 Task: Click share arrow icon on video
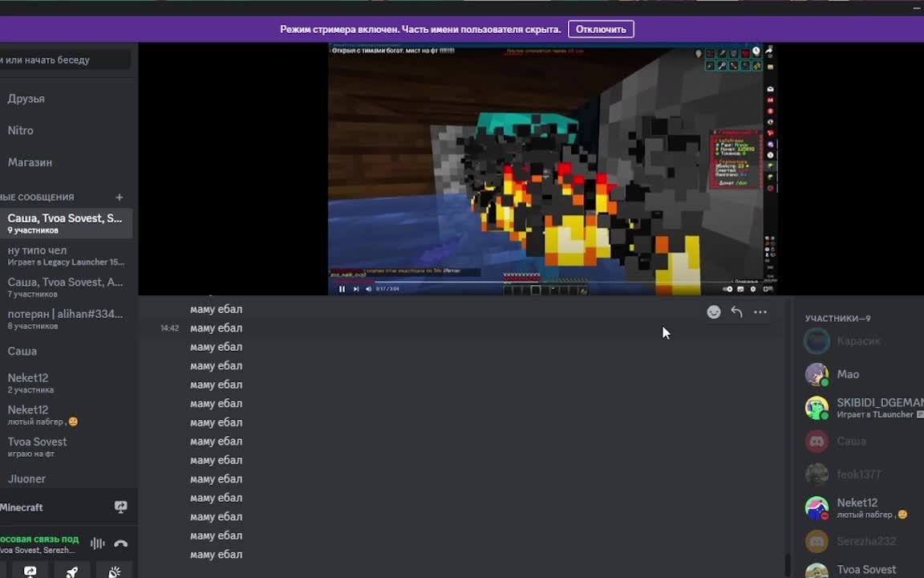(769, 51)
